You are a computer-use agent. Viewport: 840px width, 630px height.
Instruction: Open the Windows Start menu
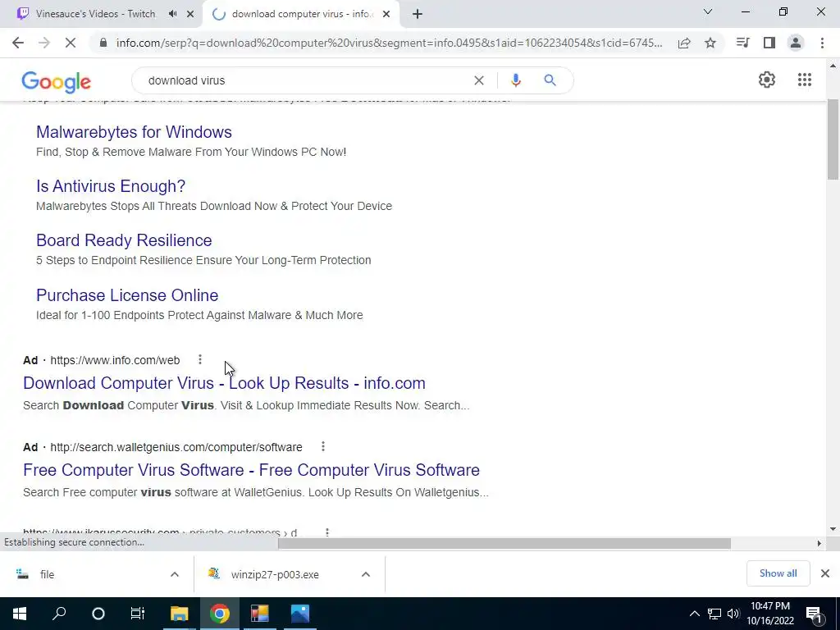pyautogui.click(x=20, y=614)
